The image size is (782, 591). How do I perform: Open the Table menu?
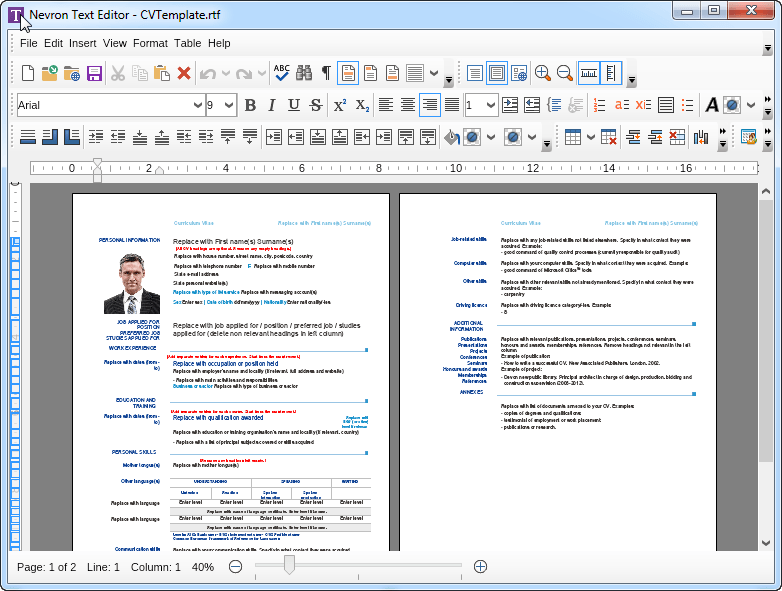point(187,43)
